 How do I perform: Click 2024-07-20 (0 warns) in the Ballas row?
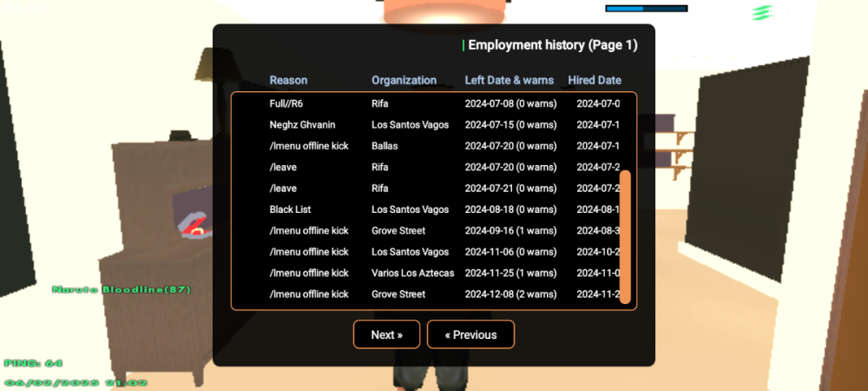(510, 146)
